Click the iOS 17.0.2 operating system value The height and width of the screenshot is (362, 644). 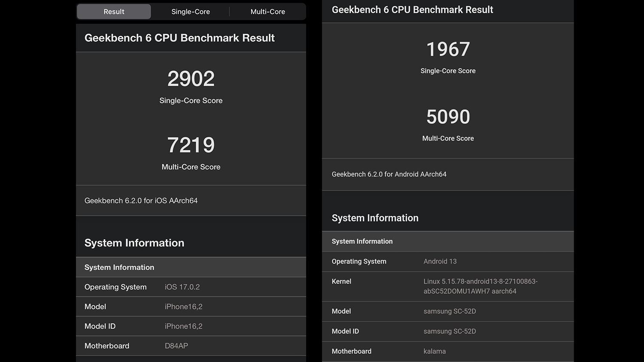pyautogui.click(x=182, y=287)
